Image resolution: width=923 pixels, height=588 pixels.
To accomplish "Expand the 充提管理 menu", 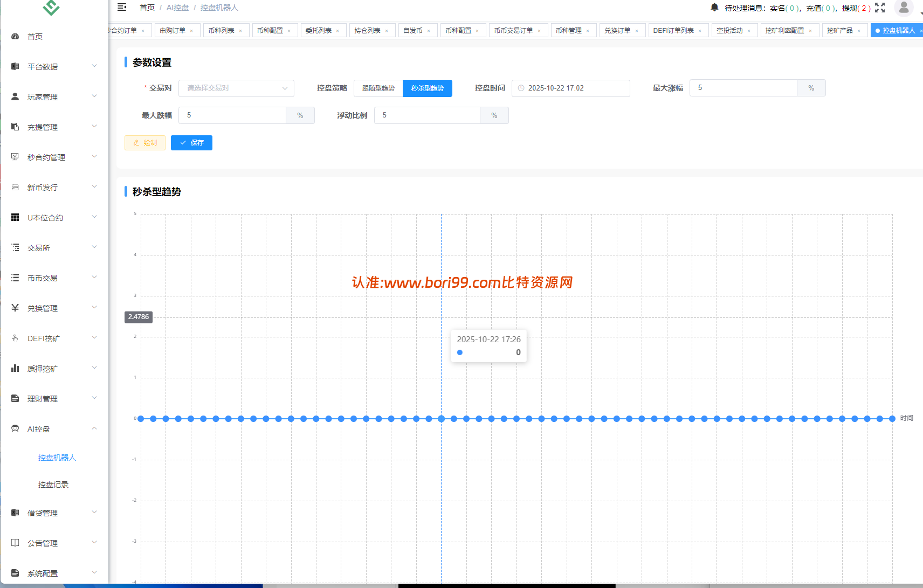I will point(94,126).
